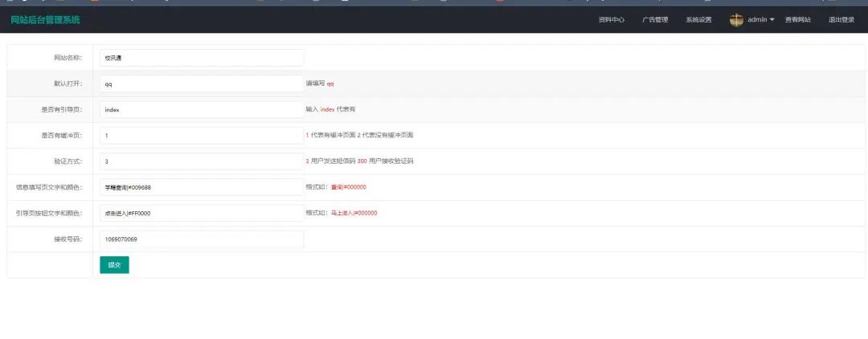868x339 pixels.
Task: Focus the 验证方式 input showing 3
Action: click(202, 161)
